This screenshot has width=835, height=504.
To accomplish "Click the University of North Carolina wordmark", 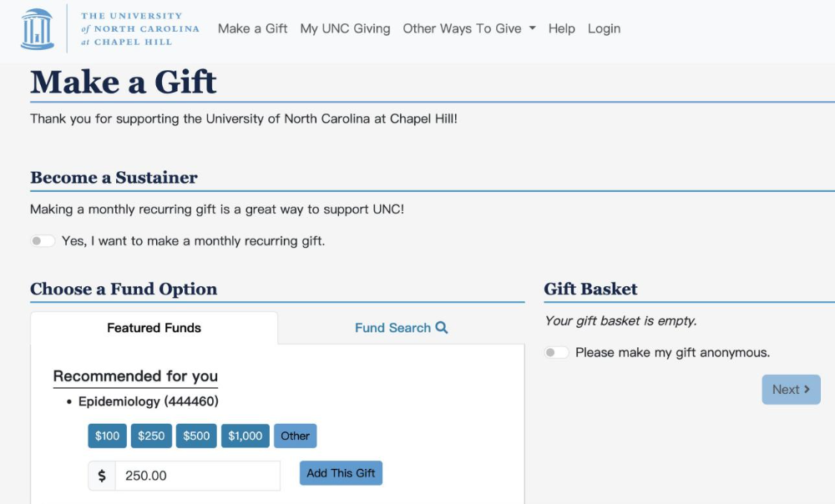I will [x=139, y=28].
